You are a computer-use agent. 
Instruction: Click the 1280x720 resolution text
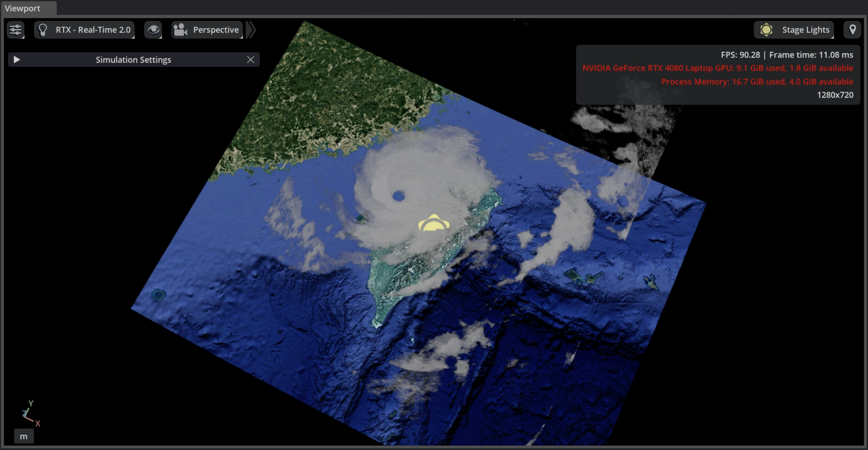835,95
